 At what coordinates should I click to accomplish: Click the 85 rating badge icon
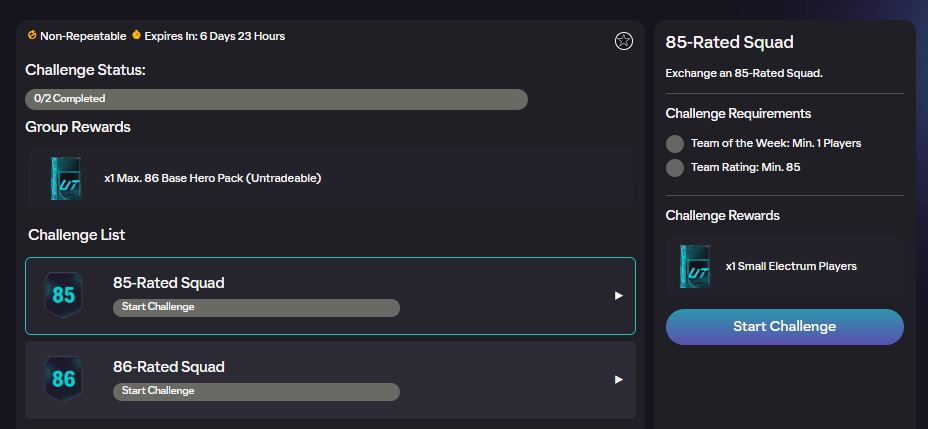(64, 295)
